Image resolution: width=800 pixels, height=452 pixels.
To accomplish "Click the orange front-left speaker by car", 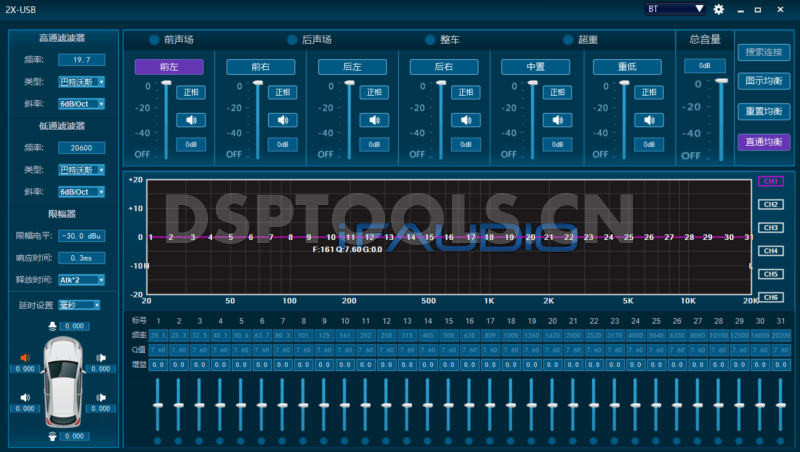I will click(x=26, y=358).
